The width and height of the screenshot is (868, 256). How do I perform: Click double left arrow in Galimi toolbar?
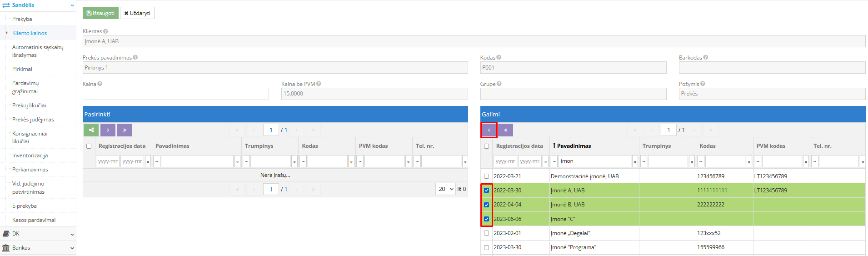coord(506,130)
